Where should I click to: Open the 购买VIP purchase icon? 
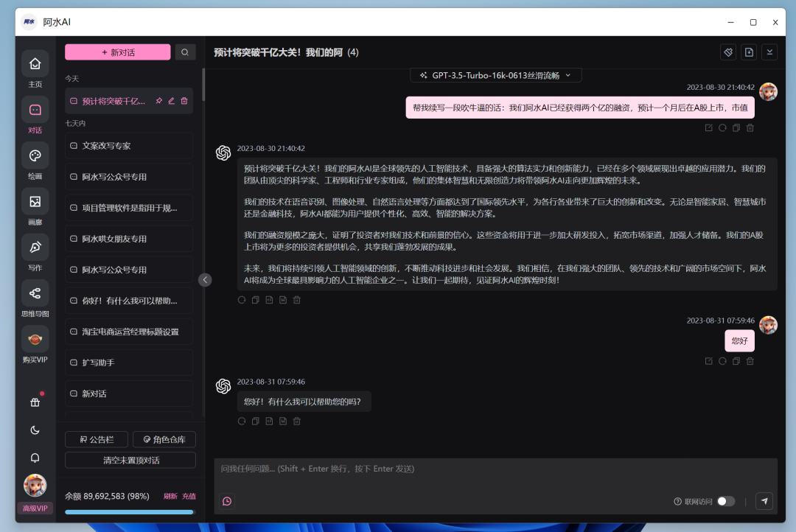click(35, 339)
